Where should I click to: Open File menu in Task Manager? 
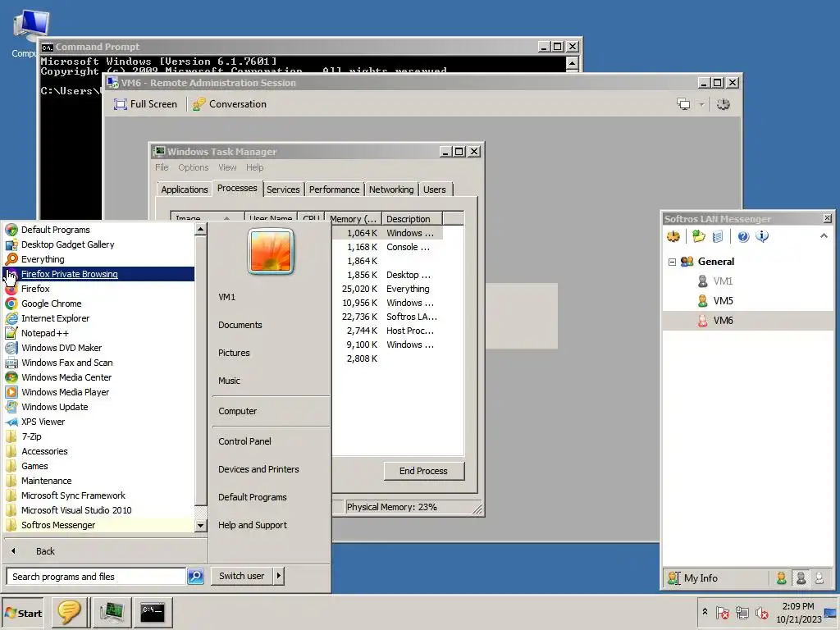(x=162, y=167)
